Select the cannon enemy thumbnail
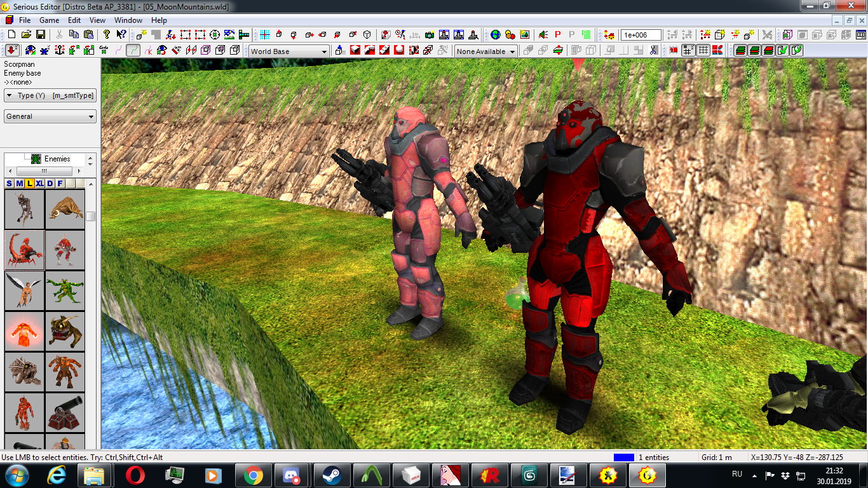This screenshot has width=868, height=488. coord(65,412)
